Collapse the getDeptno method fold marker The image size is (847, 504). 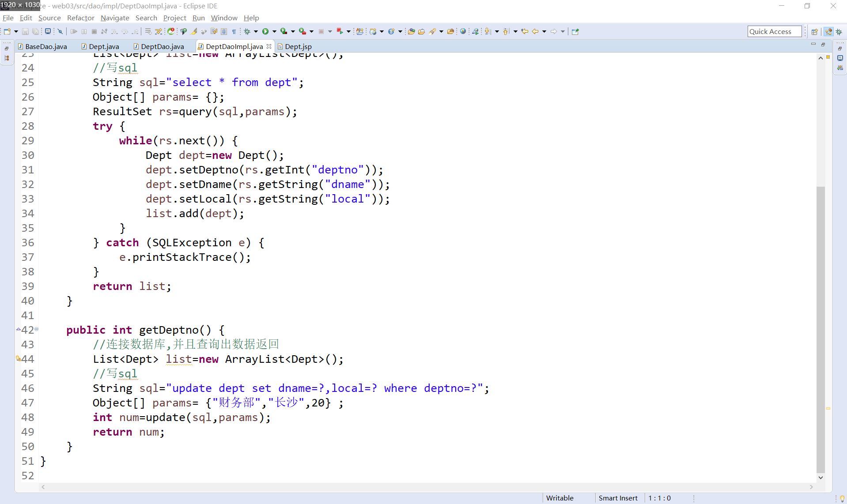[37, 329]
